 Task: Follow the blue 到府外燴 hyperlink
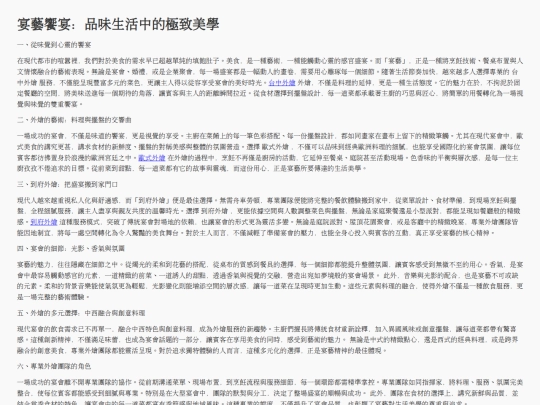pos(44,222)
